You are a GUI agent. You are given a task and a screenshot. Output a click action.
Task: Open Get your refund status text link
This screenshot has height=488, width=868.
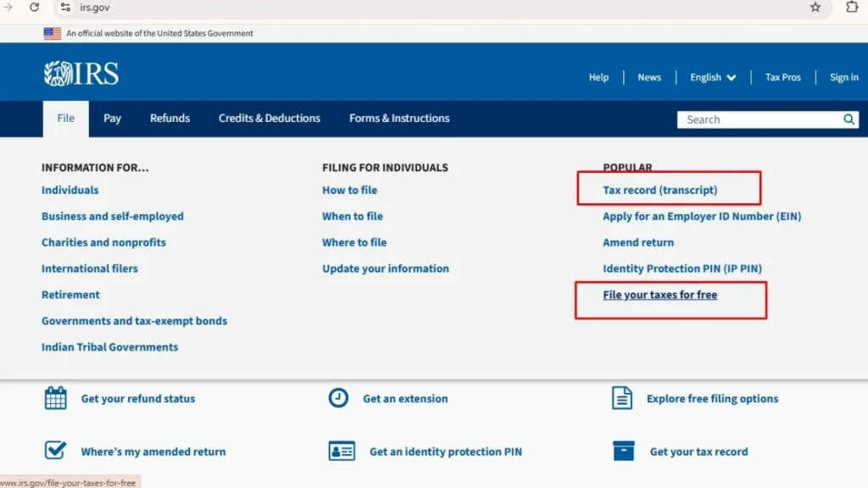[x=138, y=398]
